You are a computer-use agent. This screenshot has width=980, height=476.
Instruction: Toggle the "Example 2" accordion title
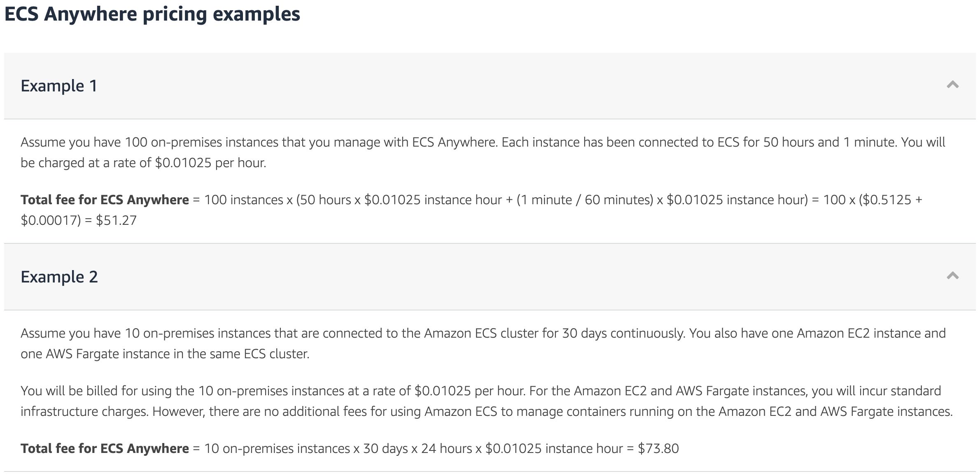59,277
